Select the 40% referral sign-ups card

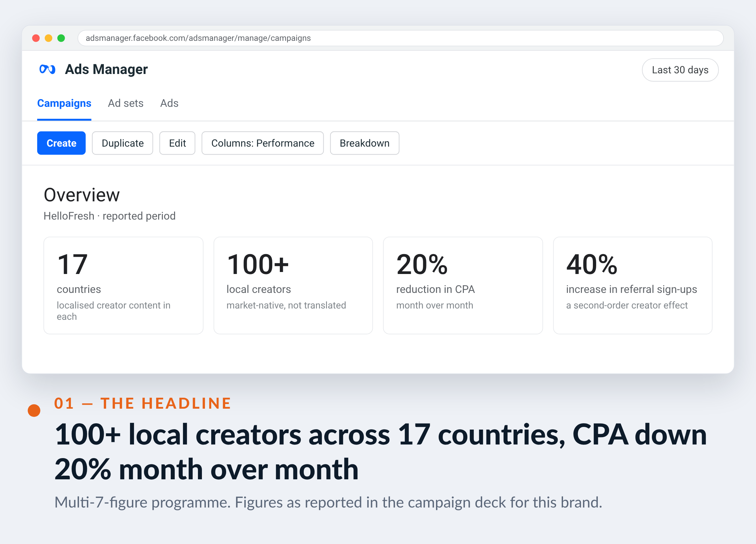[633, 286]
